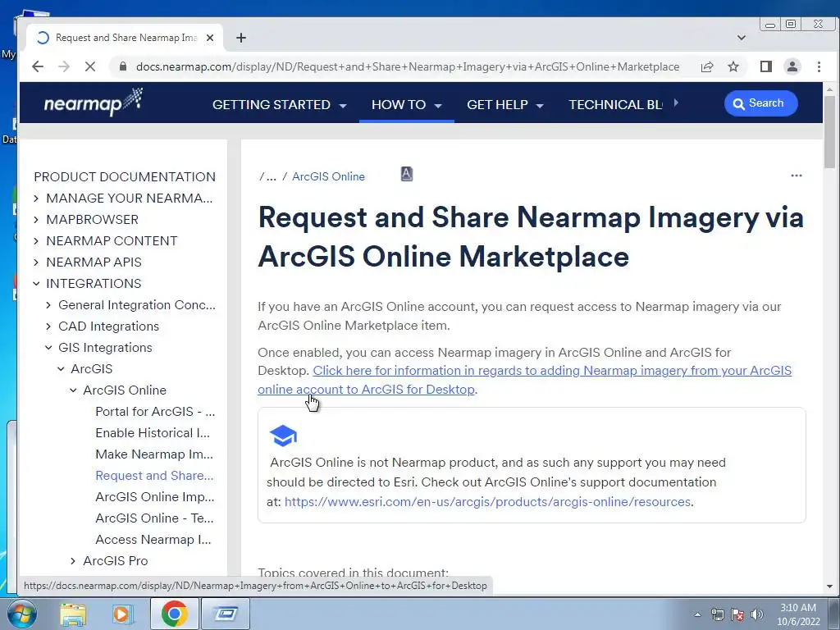840x630 pixels.
Task: Open the Get Help menu
Action: 505,104
